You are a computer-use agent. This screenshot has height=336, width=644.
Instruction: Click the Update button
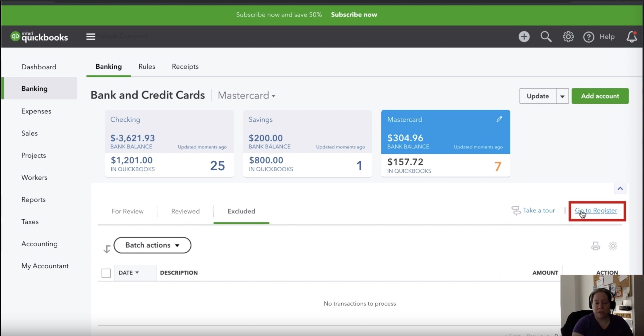[x=538, y=96]
